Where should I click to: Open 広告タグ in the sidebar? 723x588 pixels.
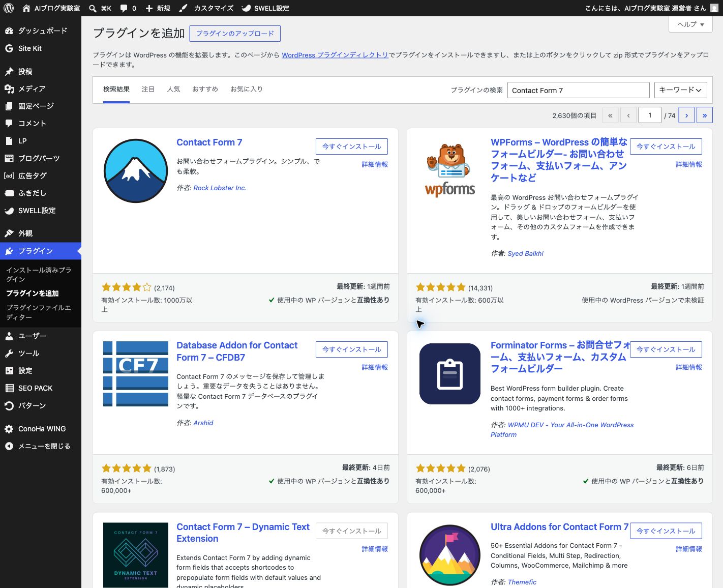point(41,175)
